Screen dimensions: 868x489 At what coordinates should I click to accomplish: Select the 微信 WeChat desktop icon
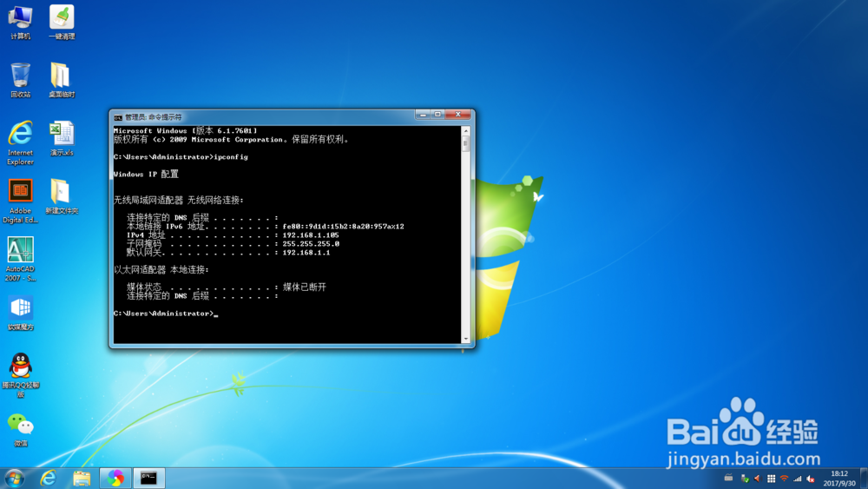pyautogui.click(x=21, y=430)
